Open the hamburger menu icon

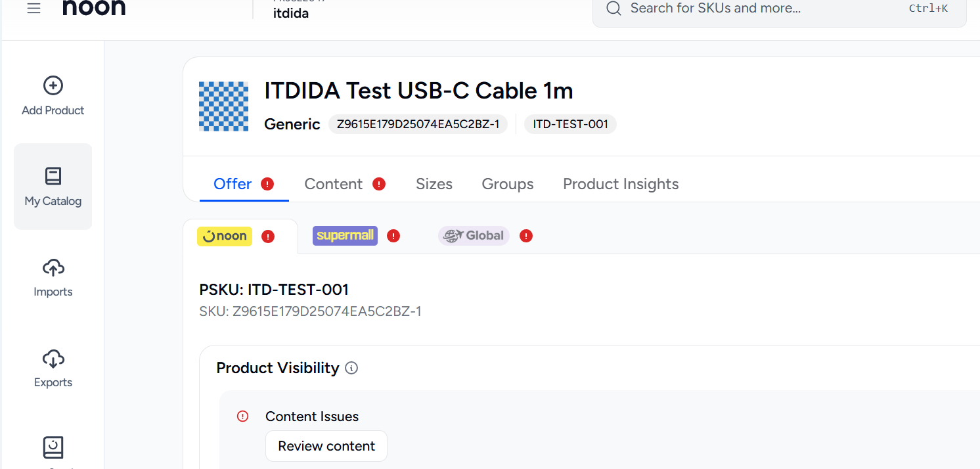pos(33,9)
